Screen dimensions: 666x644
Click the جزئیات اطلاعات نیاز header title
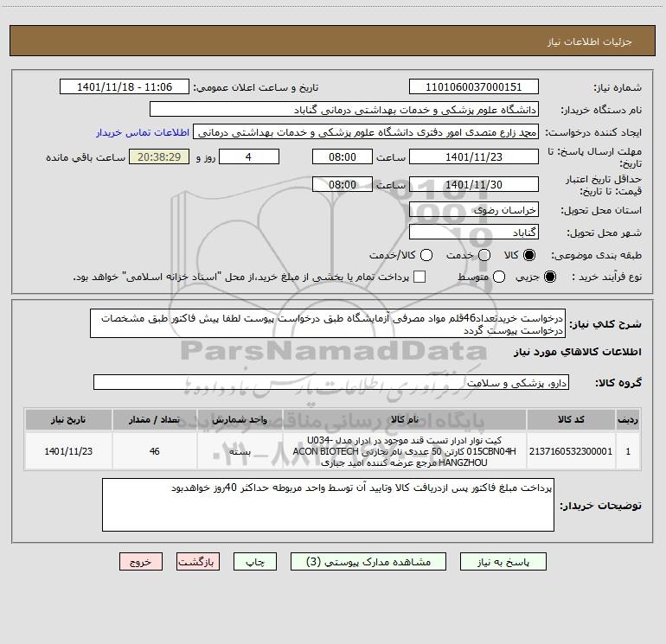589,41
